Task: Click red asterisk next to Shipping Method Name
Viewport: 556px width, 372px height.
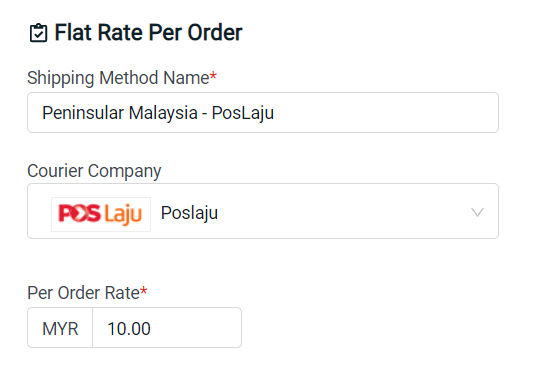Action: pyautogui.click(x=213, y=75)
